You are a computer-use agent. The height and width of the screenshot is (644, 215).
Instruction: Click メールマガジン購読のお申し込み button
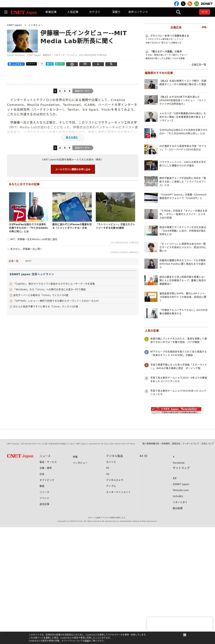(73, 169)
